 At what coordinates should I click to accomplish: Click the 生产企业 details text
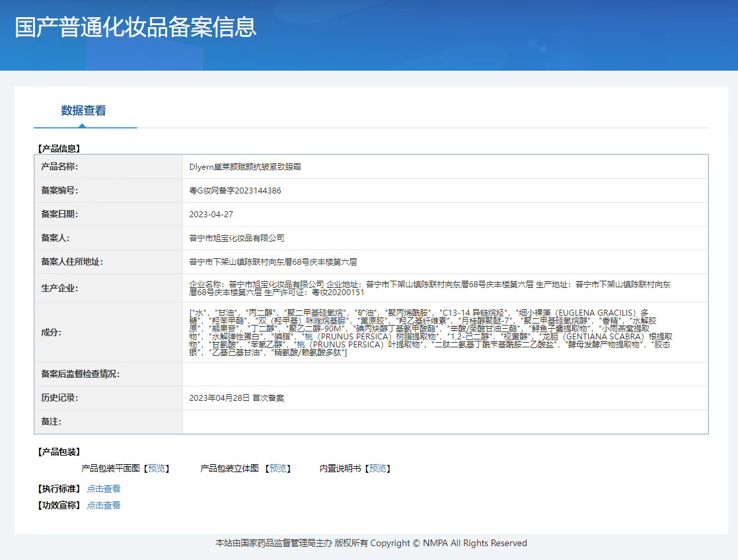tap(429, 288)
